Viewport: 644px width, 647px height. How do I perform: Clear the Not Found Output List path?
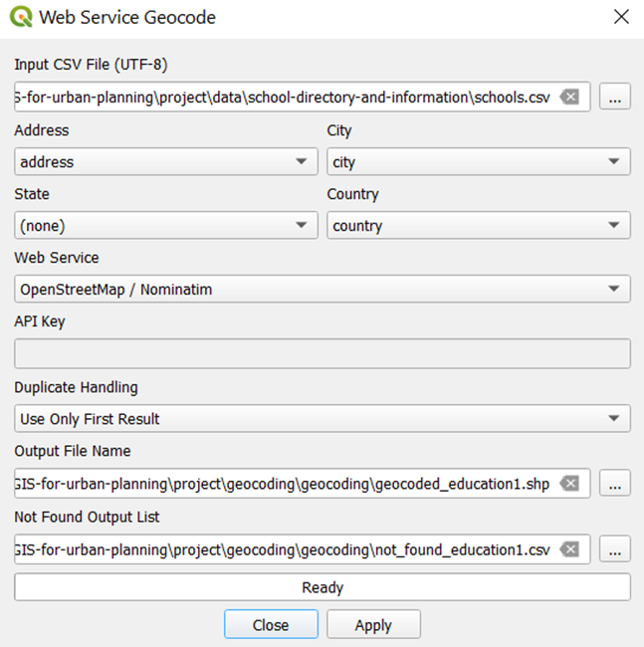click(568, 549)
